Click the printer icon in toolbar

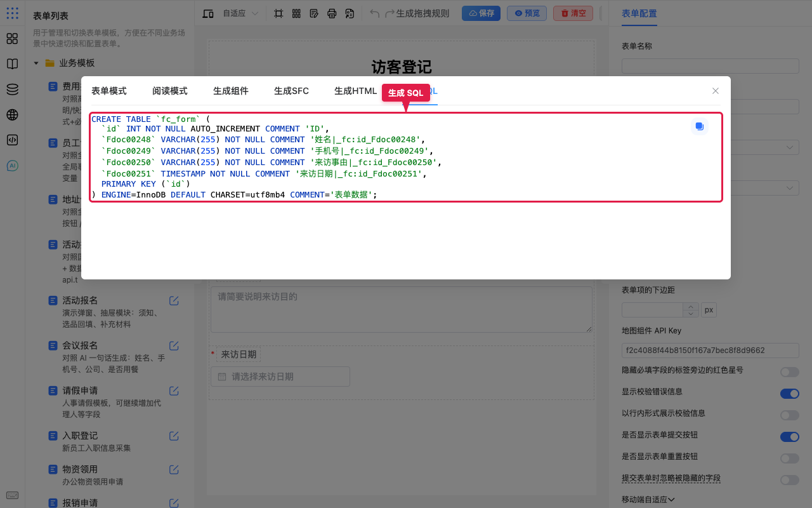coord(332,13)
